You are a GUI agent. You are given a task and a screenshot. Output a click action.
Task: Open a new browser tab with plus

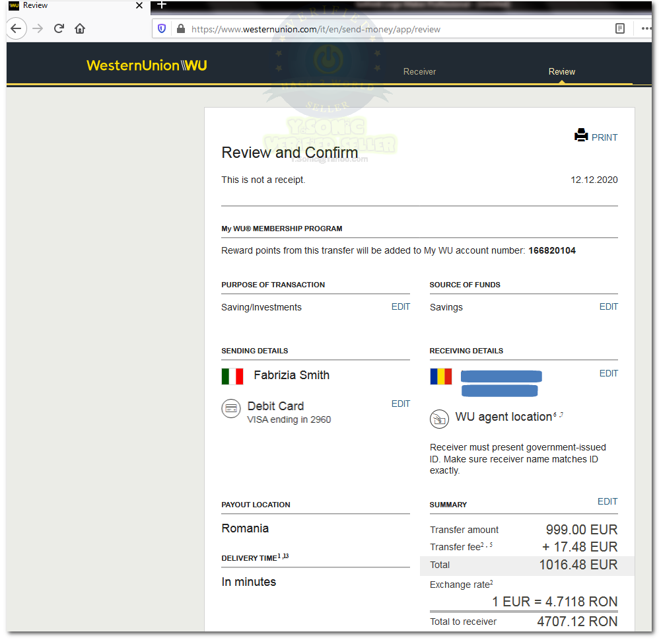click(x=162, y=5)
